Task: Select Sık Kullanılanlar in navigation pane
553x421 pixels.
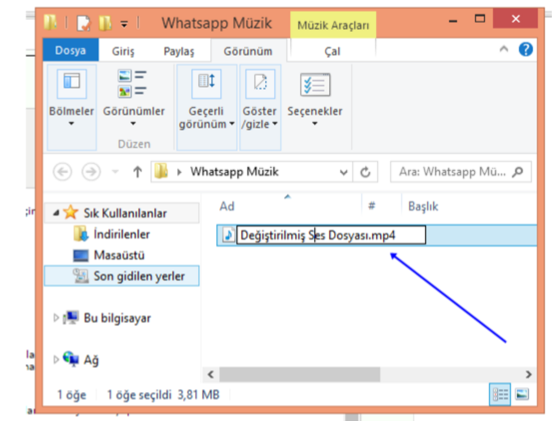Action: [x=125, y=213]
